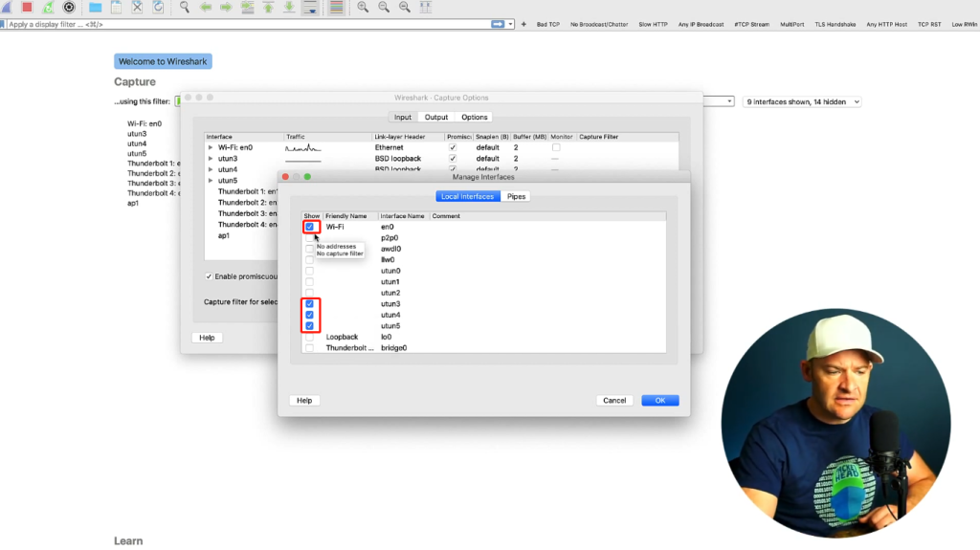Apply the Bad TCP filter button
The width and height of the screenshot is (980, 550).
pyautogui.click(x=548, y=24)
